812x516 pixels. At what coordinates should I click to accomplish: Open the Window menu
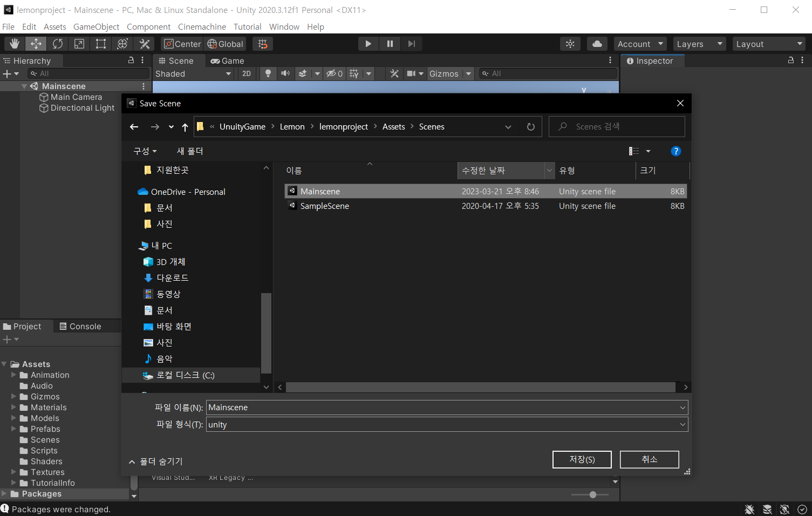tap(284, 26)
